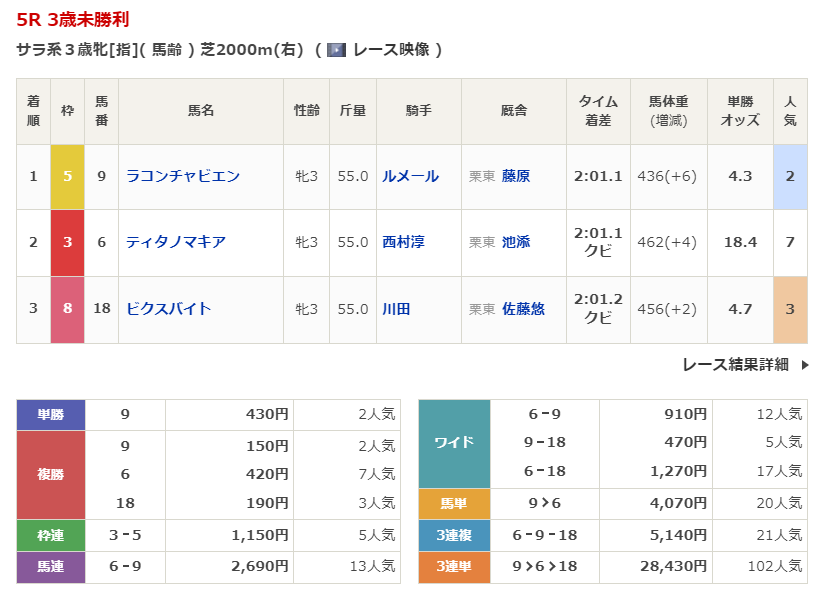
Task: Open jockey ルメール profile
Action: (x=410, y=176)
